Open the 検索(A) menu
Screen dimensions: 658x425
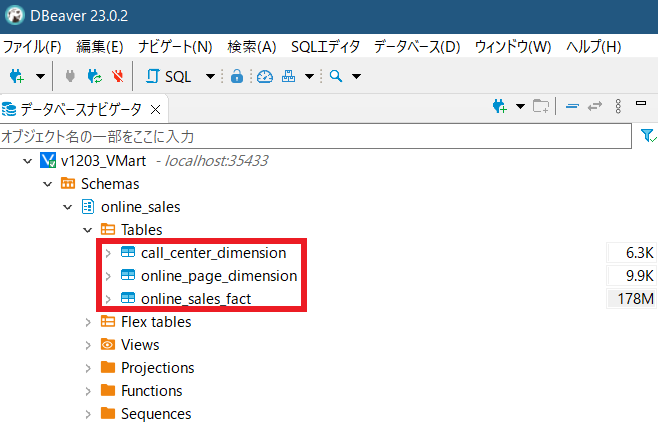pos(252,47)
